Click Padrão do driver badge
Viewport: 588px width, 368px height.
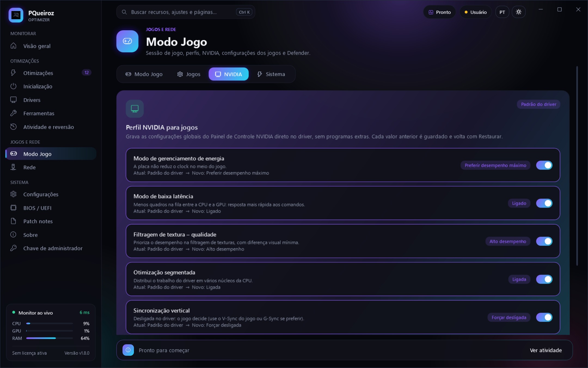click(538, 104)
